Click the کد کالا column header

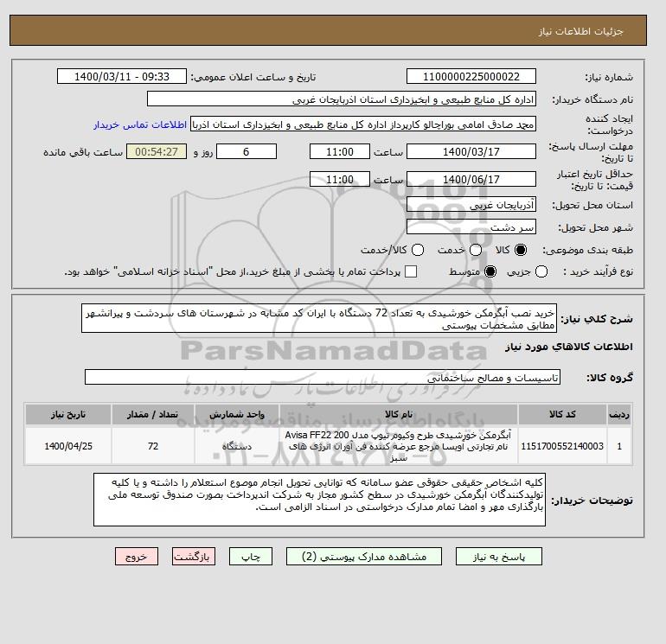562,414
